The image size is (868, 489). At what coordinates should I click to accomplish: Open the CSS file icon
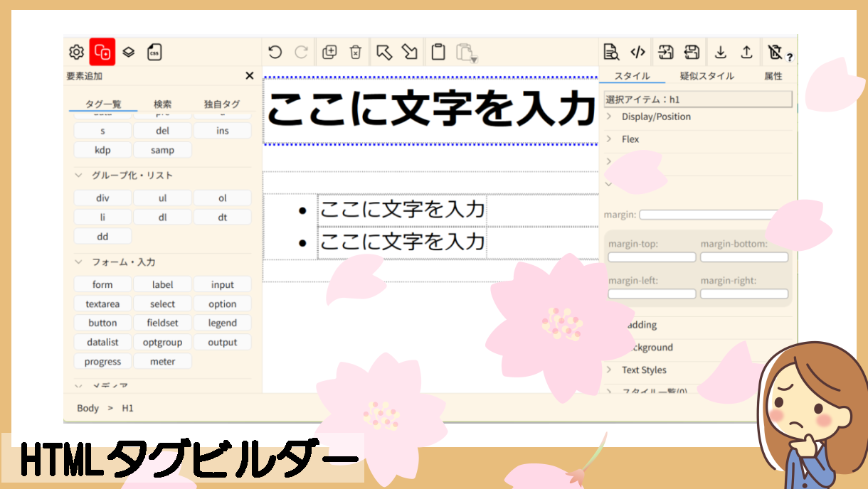tap(154, 52)
